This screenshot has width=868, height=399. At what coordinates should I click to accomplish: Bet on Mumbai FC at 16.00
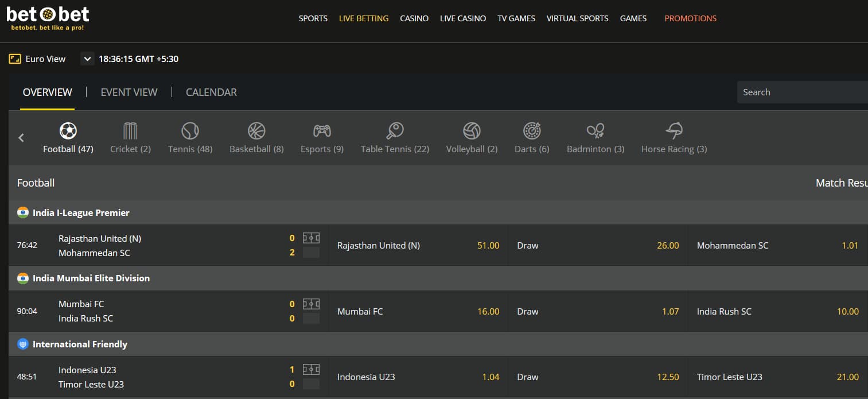tap(418, 311)
